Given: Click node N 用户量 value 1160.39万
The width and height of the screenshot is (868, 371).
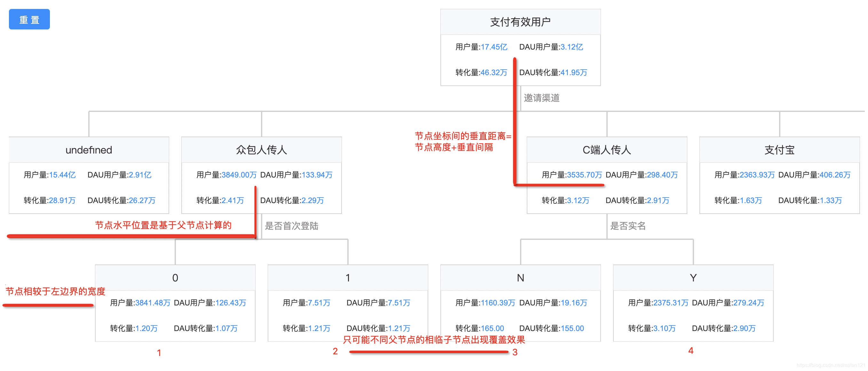Looking at the screenshot, I should [x=498, y=303].
